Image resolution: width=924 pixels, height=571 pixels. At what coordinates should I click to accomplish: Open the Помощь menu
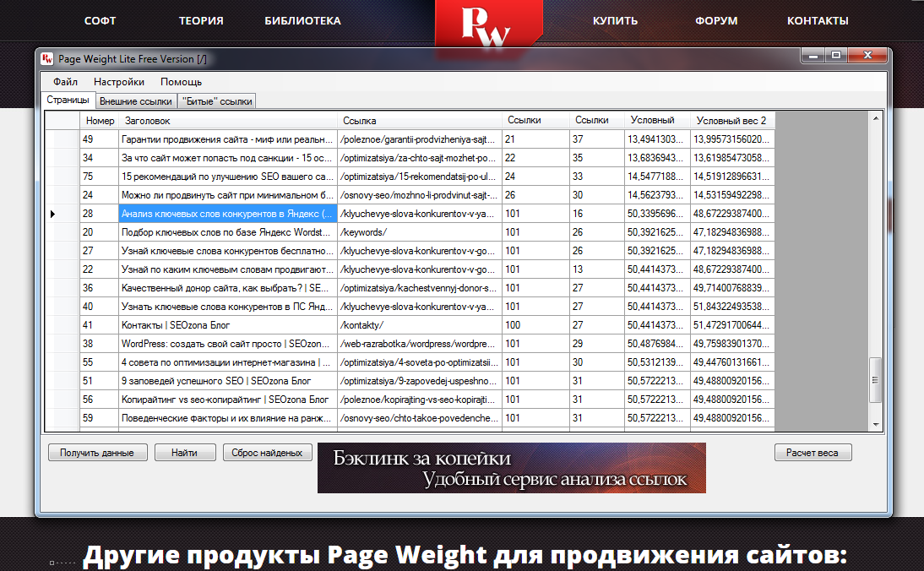tap(178, 82)
